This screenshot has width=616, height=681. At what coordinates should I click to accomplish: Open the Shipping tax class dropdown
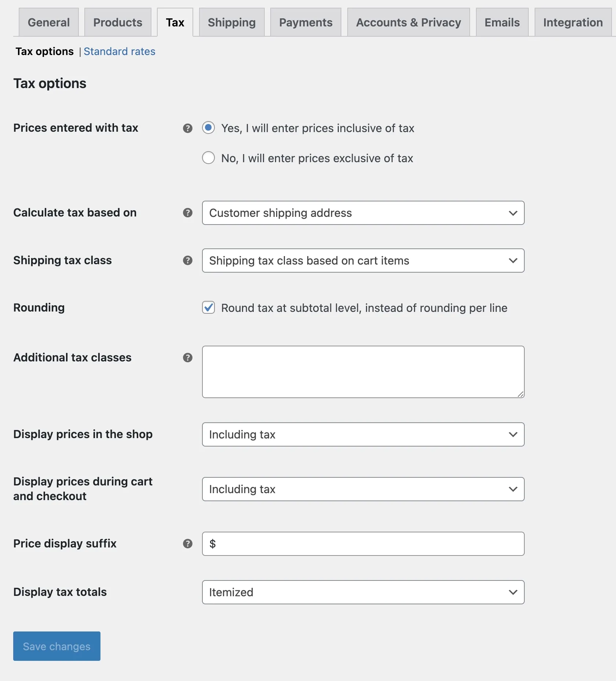click(363, 261)
